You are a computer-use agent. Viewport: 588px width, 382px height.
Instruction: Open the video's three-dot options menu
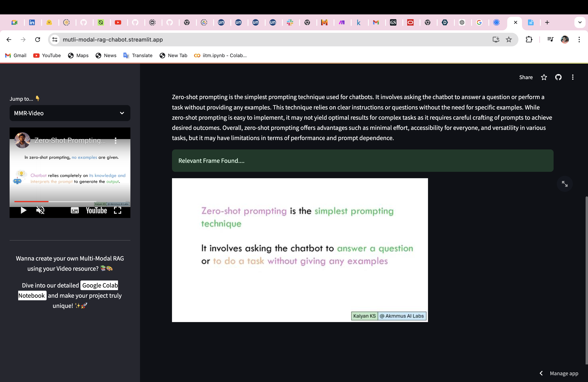coord(116,141)
